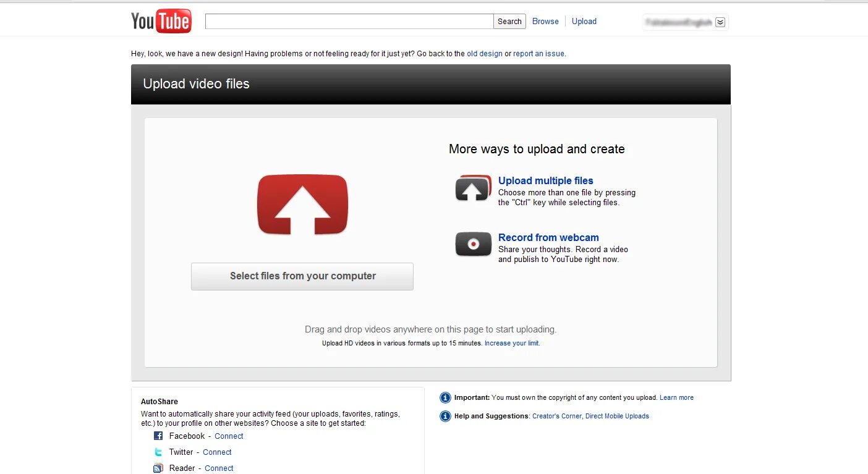Open the Upload multiple files link
This screenshot has width=868, height=474.
(x=546, y=180)
